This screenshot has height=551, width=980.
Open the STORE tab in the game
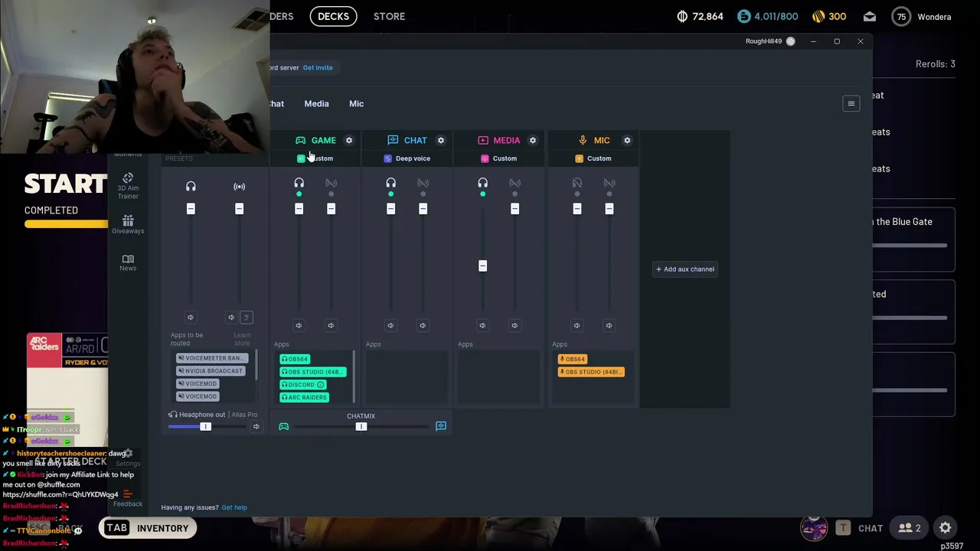click(389, 16)
